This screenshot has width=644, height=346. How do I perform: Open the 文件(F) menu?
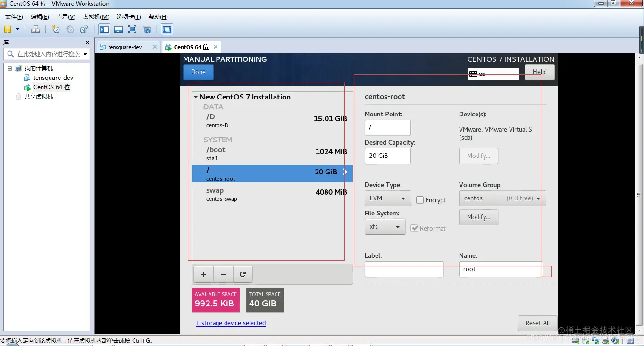coord(14,17)
